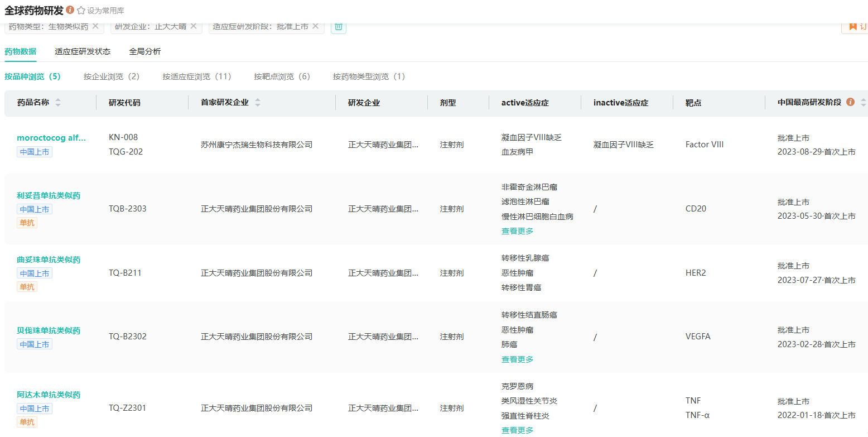Click 单抗 tag under 曲妥珠单抗类似药
Viewport: 868px width, 437px height.
click(27, 287)
